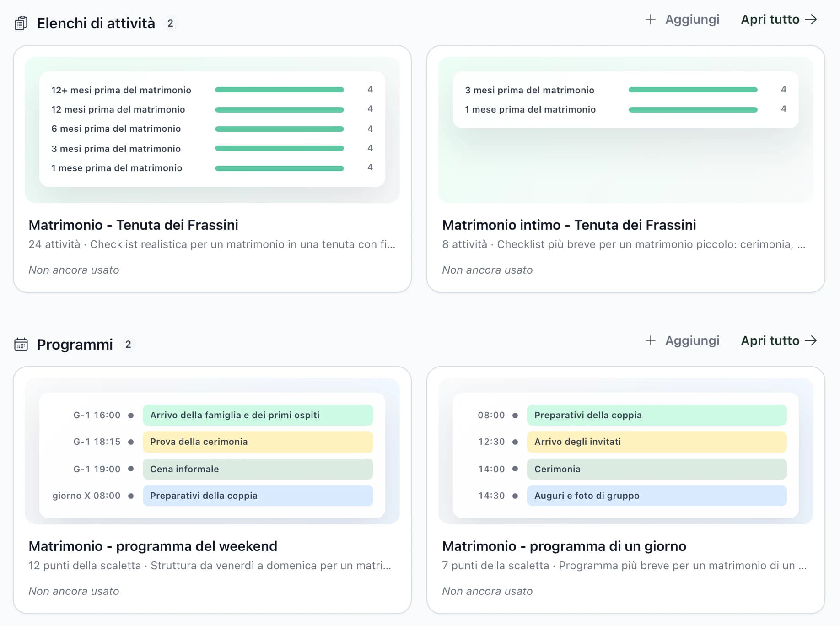Click the 'Cena informale' schedule entry
This screenshot has width=840, height=626.
[258, 469]
